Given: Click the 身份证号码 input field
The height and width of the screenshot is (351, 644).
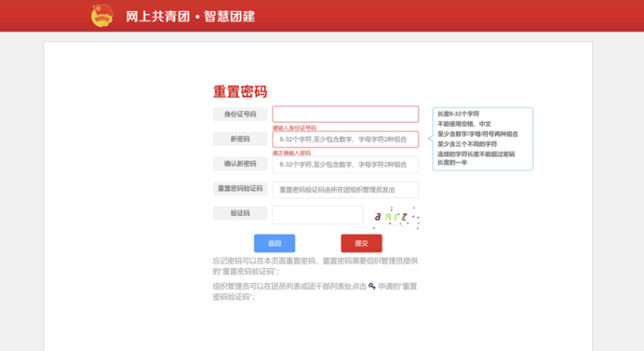Looking at the screenshot, I should tap(345, 115).
